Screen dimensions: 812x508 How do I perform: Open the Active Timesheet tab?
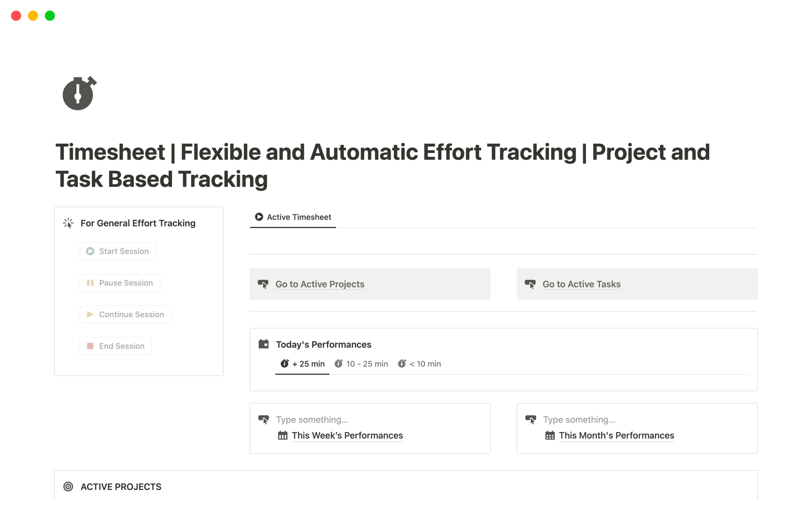pos(299,217)
